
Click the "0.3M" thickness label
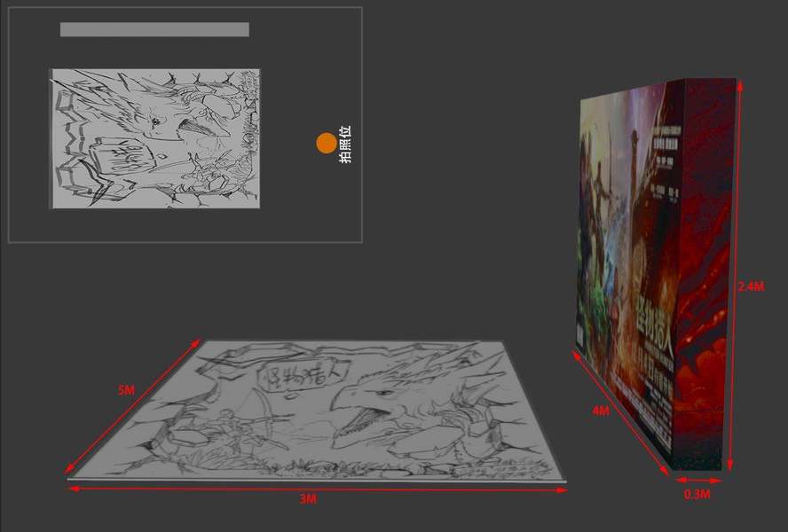click(x=697, y=495)
